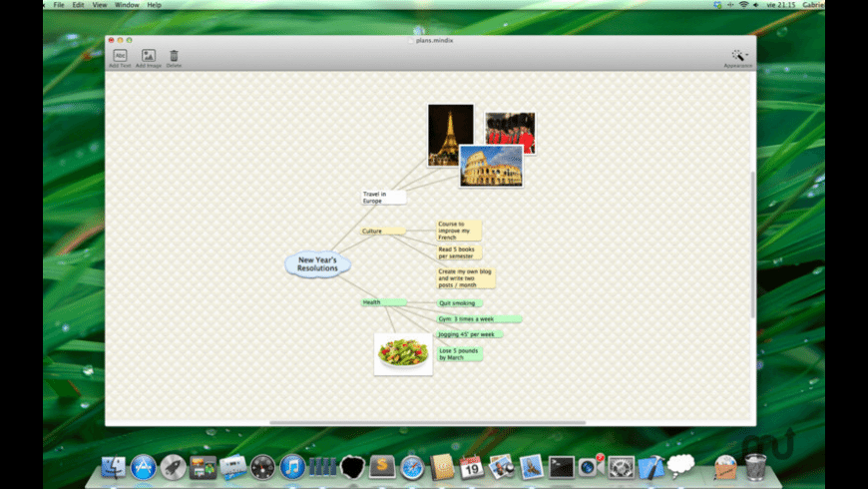
Task: Open the camera app with red badge
Action: 591,466
